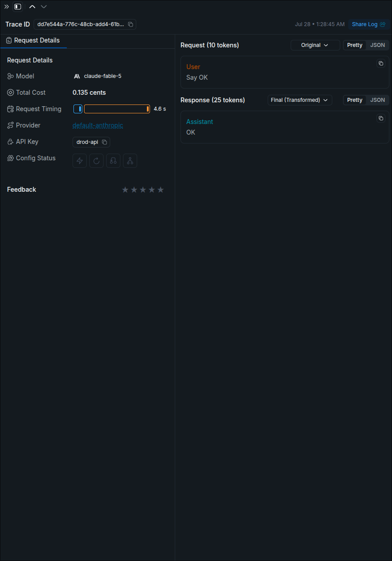This screenshot has width=392, height=561.
Task: Click the blue request timing segment
Action: tap(78, 109)
